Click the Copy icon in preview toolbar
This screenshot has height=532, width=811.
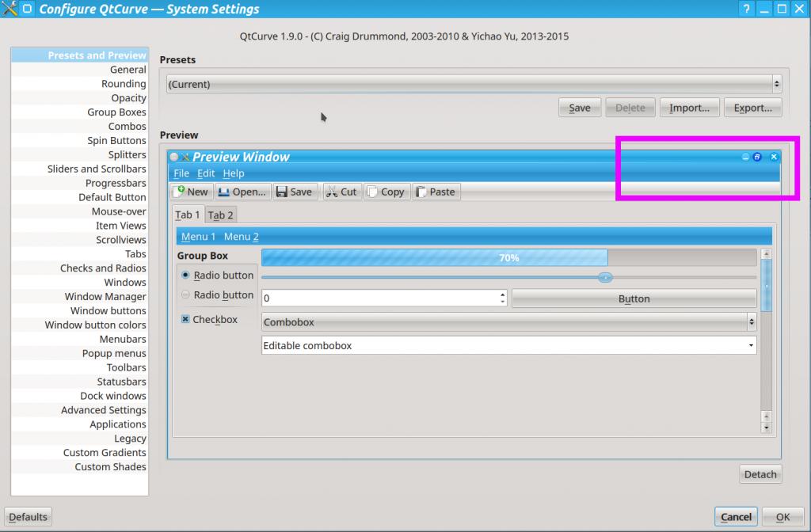coord(371,192)
